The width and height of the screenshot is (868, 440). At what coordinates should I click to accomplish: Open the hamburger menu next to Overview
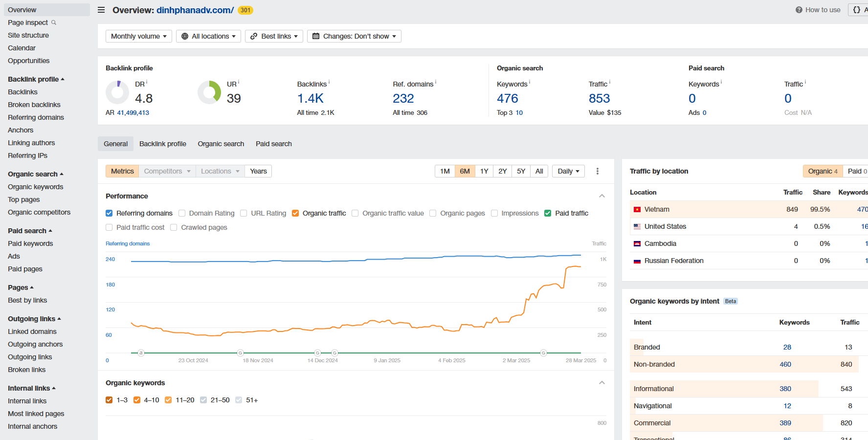point(101,10)
